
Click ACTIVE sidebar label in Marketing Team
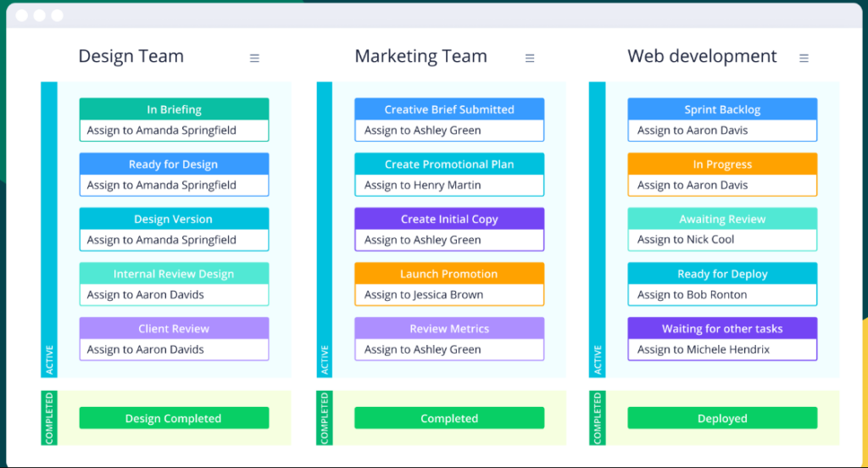325,359
